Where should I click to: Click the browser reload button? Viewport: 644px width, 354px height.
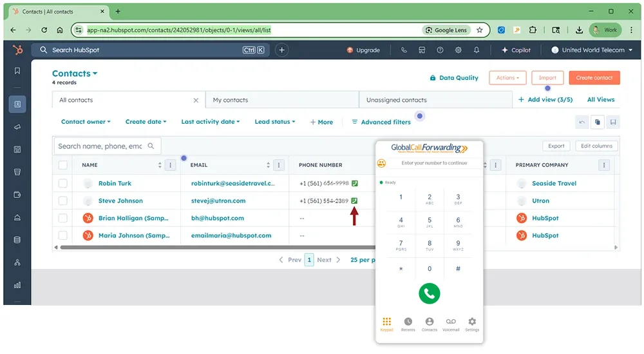point(44,30)
